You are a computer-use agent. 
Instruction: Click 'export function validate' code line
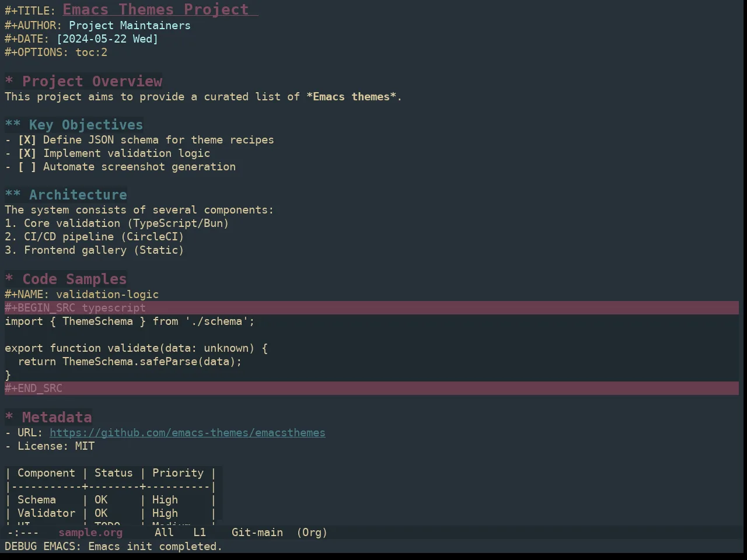point(136,348)
